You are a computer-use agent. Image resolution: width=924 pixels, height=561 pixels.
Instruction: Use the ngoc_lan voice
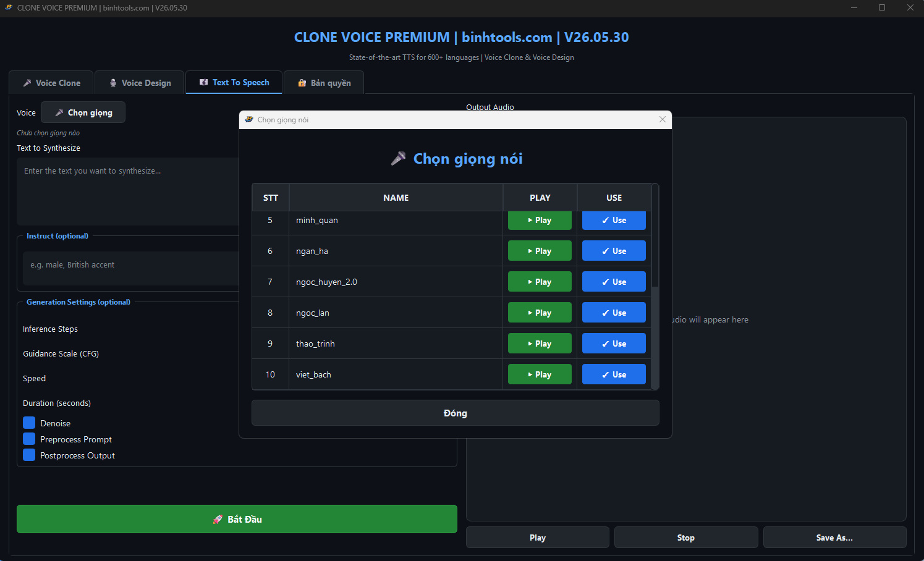click(x=614, y=313)
